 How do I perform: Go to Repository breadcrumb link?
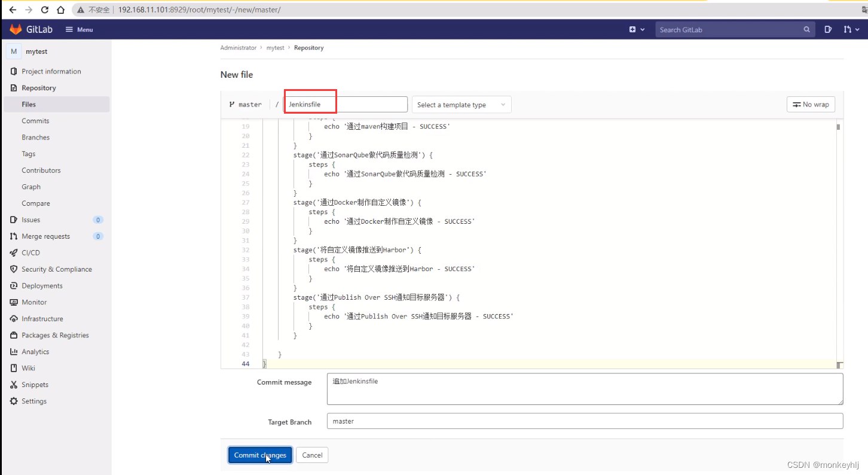click(x=308, y=48)
